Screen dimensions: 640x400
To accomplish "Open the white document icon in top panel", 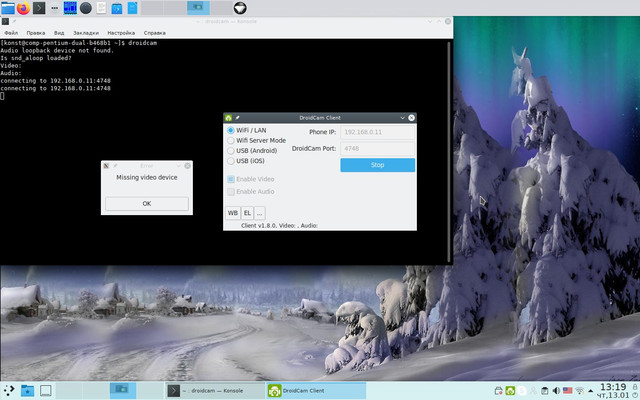I will point(101,8).
